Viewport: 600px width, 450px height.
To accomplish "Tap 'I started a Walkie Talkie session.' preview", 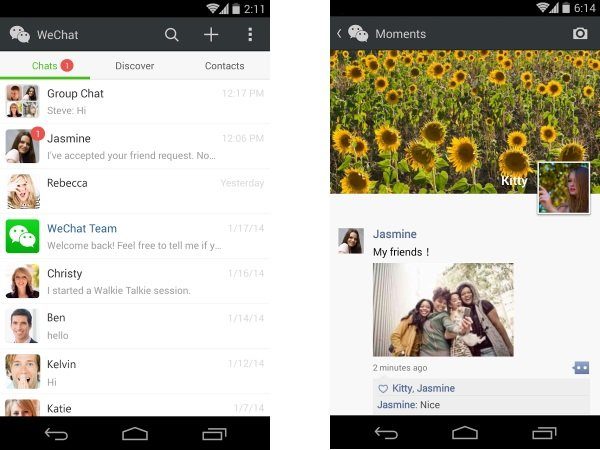I will click(x=119, y=290).
